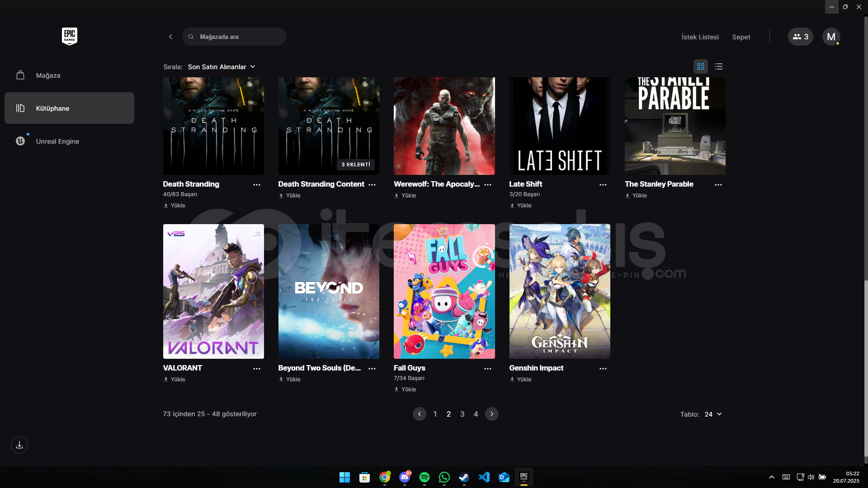Screen dimensions: 868x488
Task: Jump to library page 4
Action: click(x=476, y=414)
